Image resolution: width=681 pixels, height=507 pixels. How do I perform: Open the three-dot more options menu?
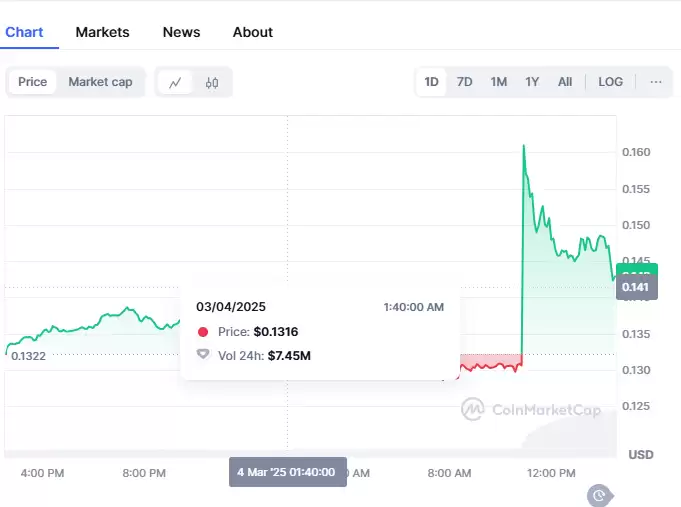[x=656, y=82]
